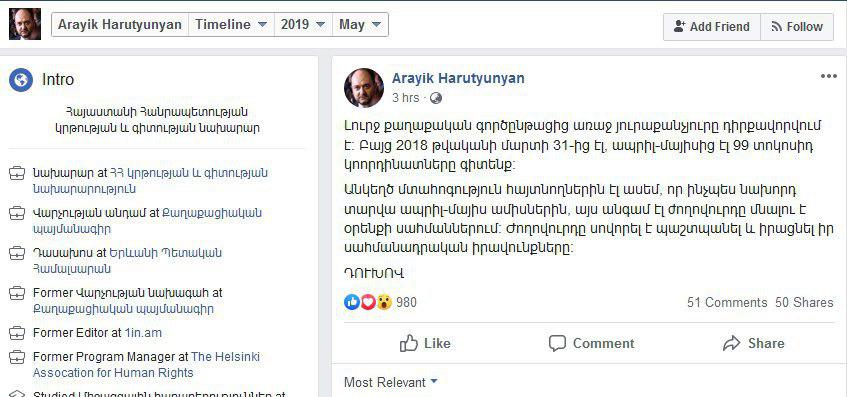Viewport: 847px width, 397px height.
Task: Like the post with the thumbs-up button
Action: pyautogui.click(x=425, y=343)
